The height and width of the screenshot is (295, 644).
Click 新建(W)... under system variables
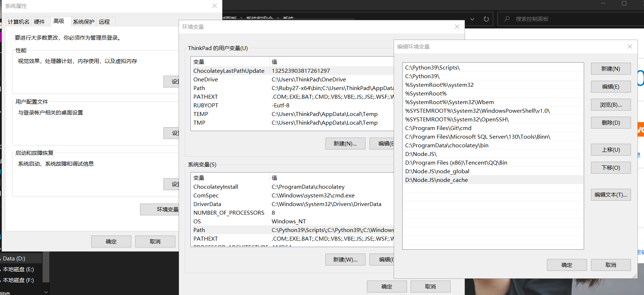[x=345, y=259]
